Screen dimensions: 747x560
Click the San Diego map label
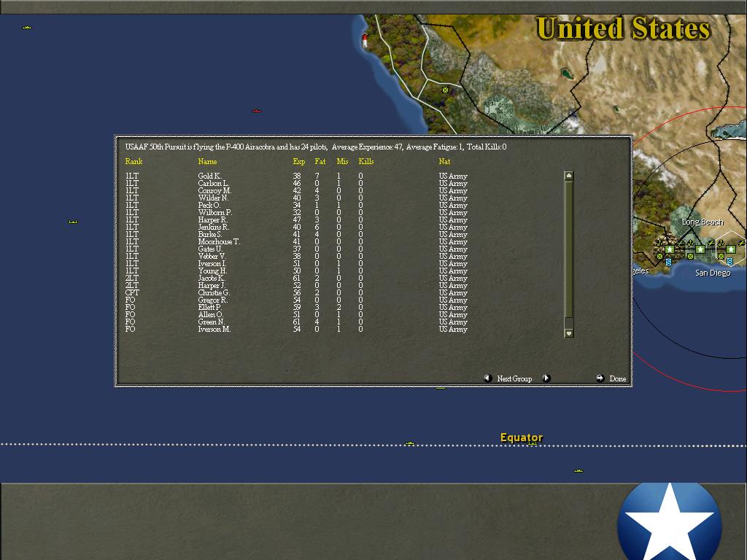point(713,273)
